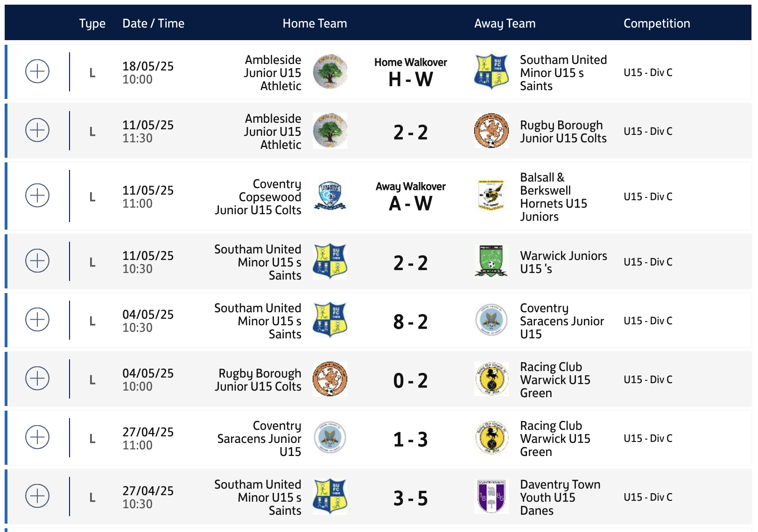
Task: Open the Home Walkover H - W result
Action: (411, 72)
